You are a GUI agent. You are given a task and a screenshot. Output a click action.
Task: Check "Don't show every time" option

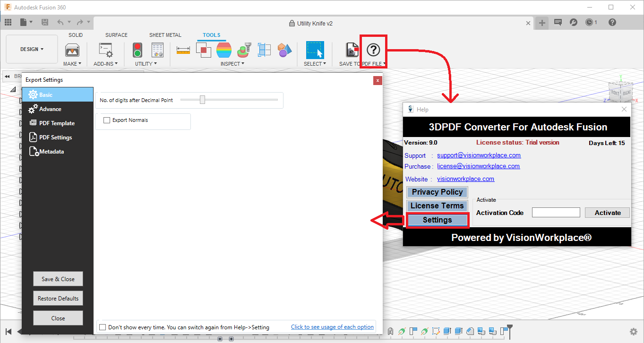click(102, 327)
